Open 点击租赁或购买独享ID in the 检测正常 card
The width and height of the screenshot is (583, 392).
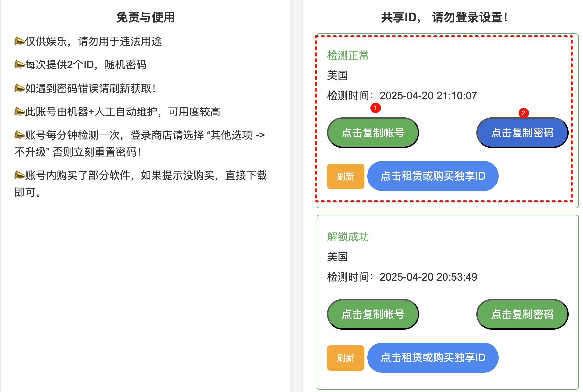point(433,176)
